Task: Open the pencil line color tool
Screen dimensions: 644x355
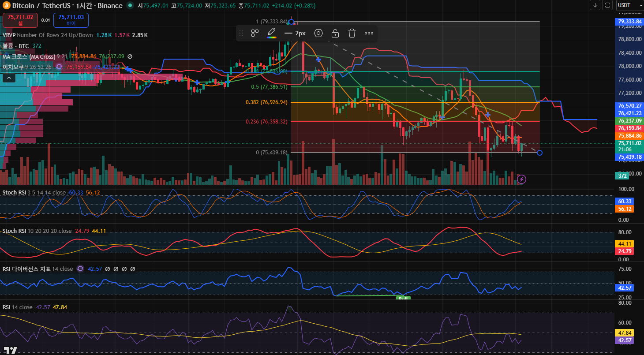Action: 272,33
